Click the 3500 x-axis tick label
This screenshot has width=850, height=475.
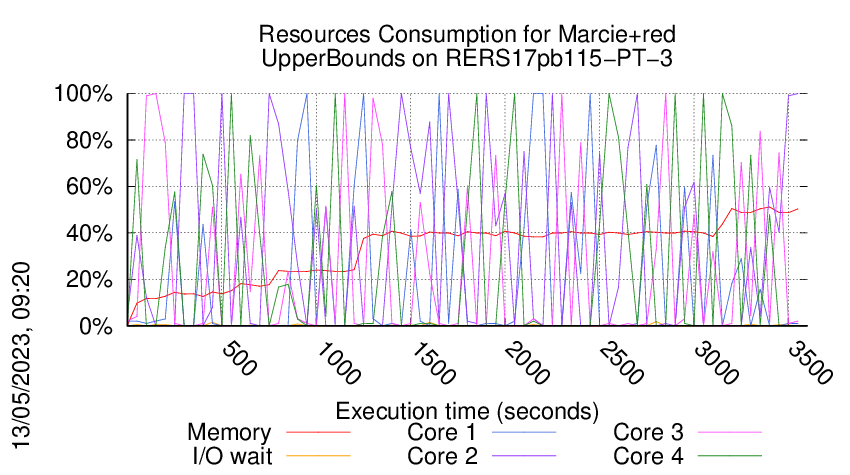pyautogui.click(x=809, y=363)
